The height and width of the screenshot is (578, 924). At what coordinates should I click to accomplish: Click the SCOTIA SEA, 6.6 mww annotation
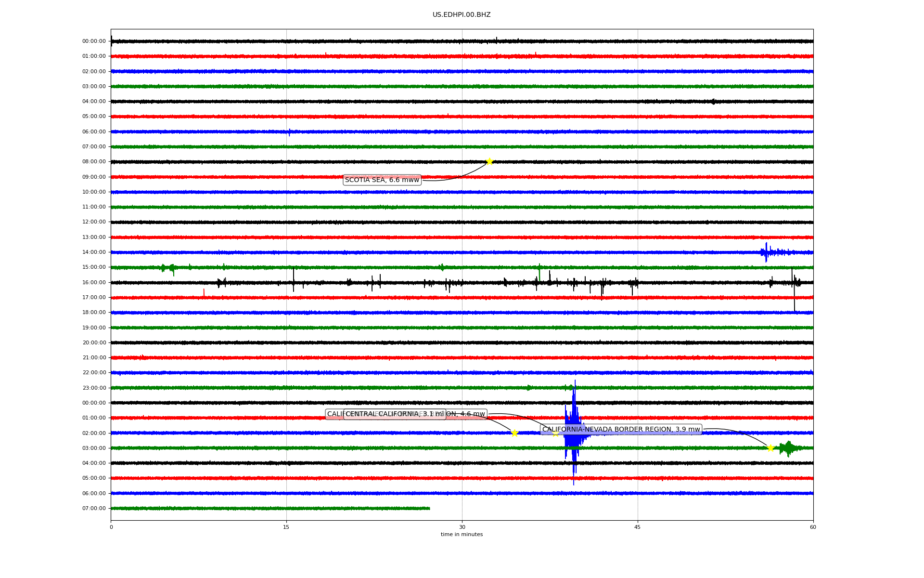point(382,180)
